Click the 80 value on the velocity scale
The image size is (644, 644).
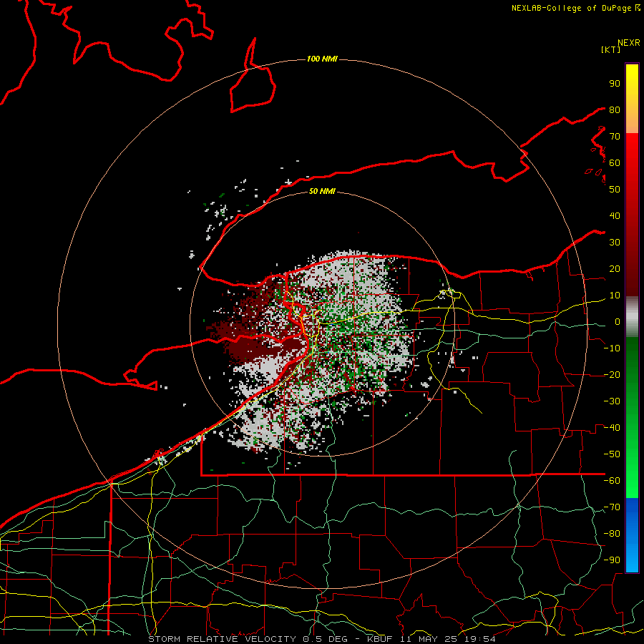(615, 110)
